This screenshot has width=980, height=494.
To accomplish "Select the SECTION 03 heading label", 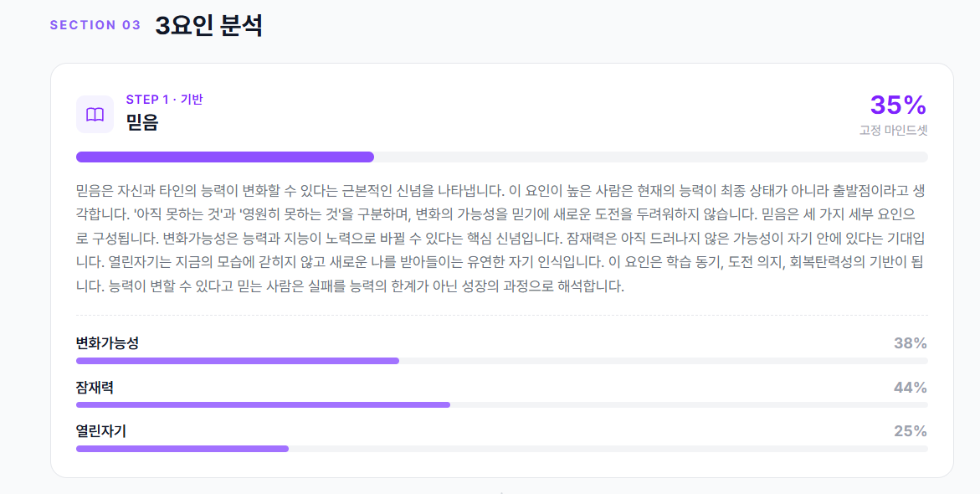I will tap(95, 25).
